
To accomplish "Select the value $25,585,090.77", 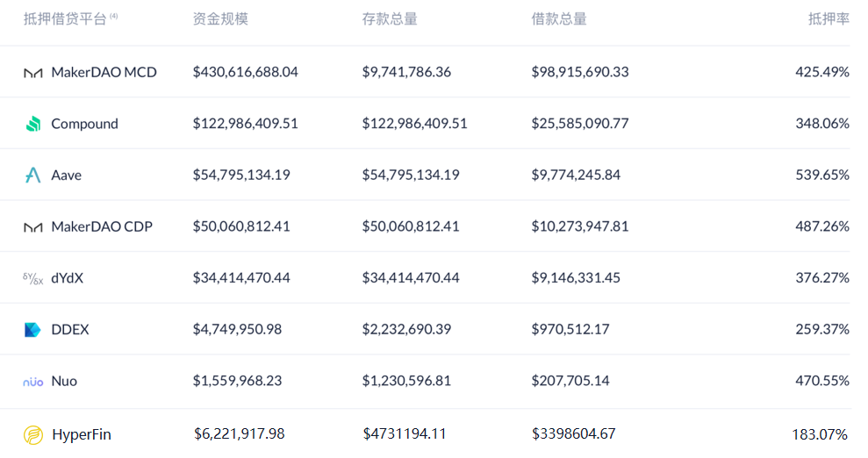I will coord(580,124).
